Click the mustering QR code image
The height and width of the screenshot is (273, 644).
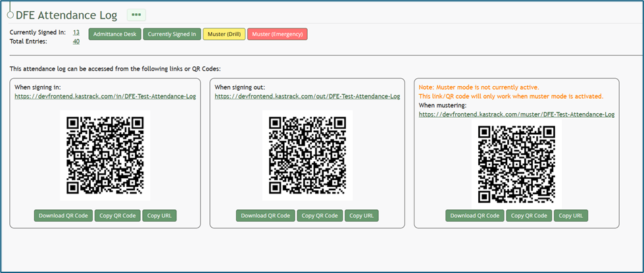point(516,163)
